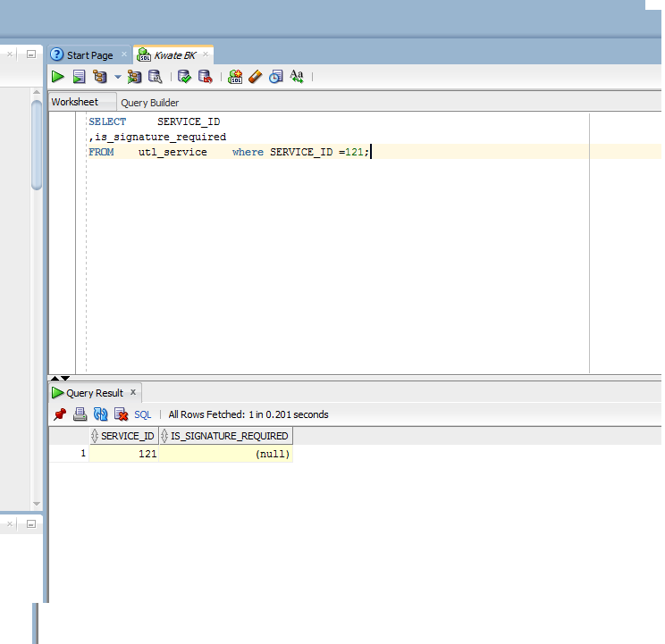Viewport: 665px width, 644px height.
Task: Click the left panel scroll down arrow
Action: point(37,504)
